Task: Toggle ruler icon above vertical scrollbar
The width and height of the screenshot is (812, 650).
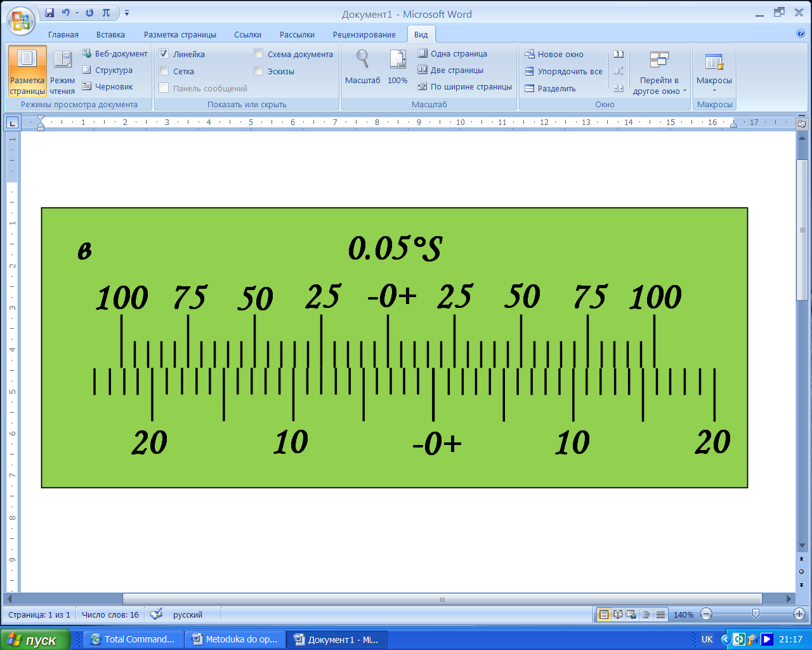Action: point(802,123)
